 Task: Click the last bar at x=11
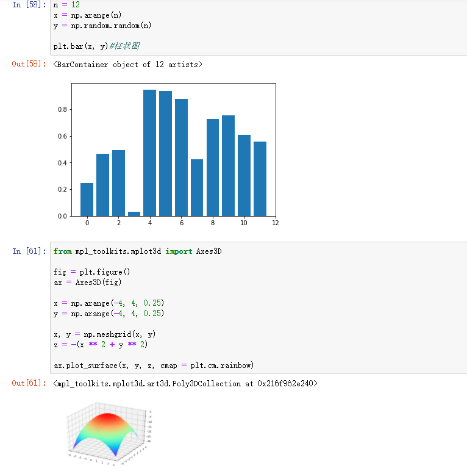click(260, 178)
